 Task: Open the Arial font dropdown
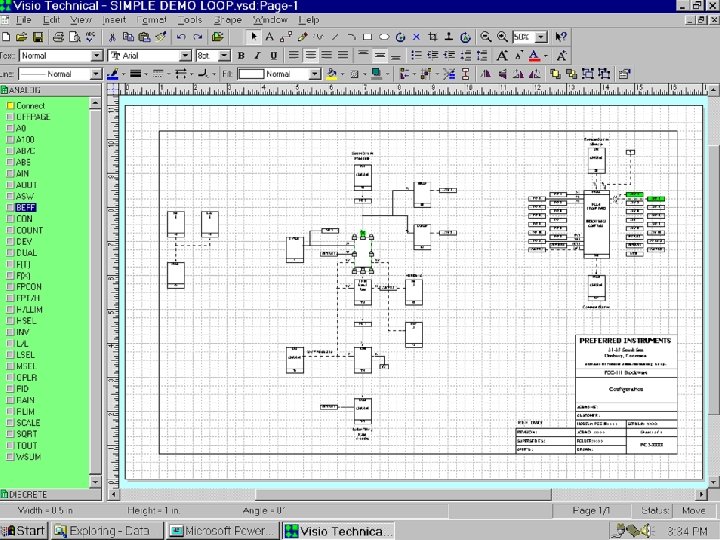point(185,56)
